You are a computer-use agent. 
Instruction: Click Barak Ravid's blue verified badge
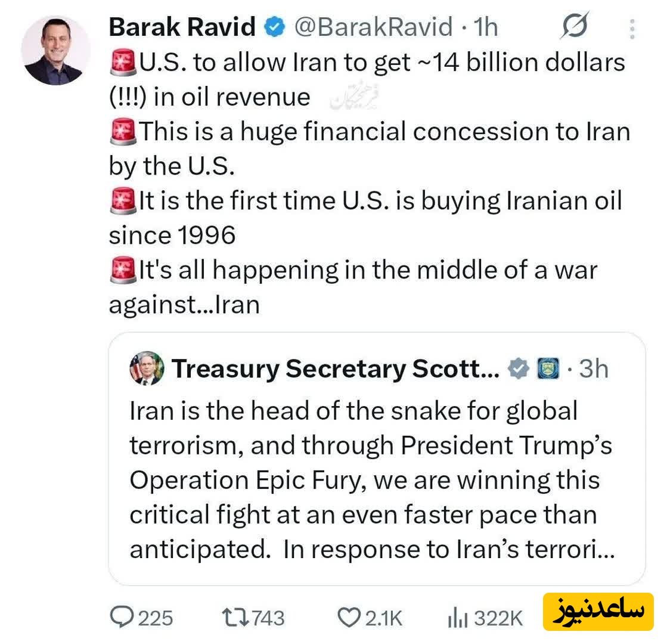pyautogui.click(x=275, y=27)
